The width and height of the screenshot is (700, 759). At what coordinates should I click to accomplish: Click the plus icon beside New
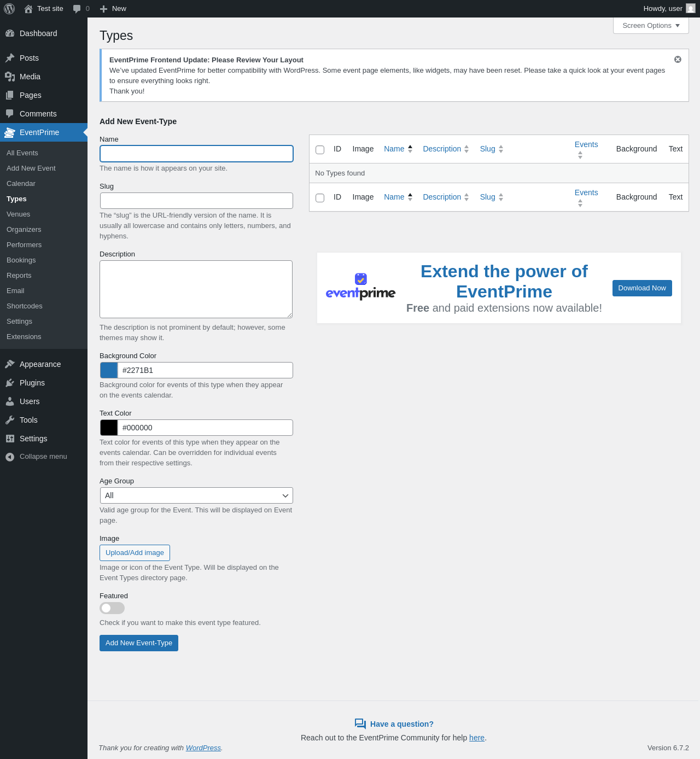pos(103,9)
